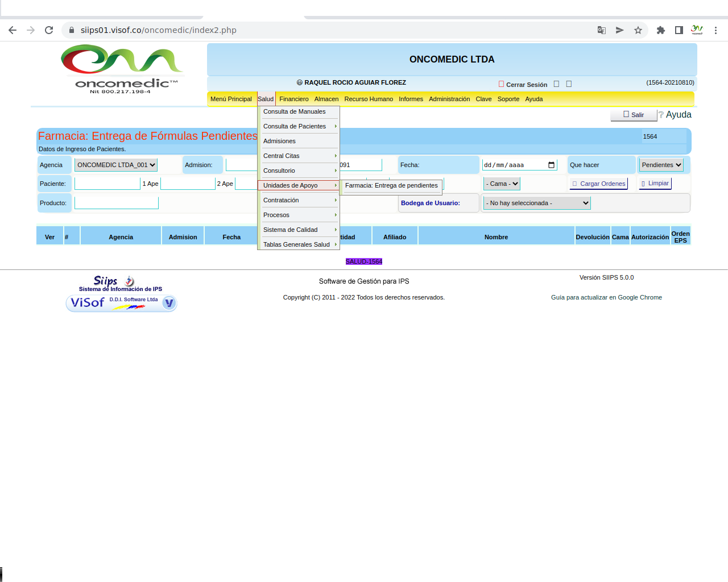Viewport: 728px width, 582px height.
Task: Toggle the browser side panel icon
Action: (x=679, y=30)
